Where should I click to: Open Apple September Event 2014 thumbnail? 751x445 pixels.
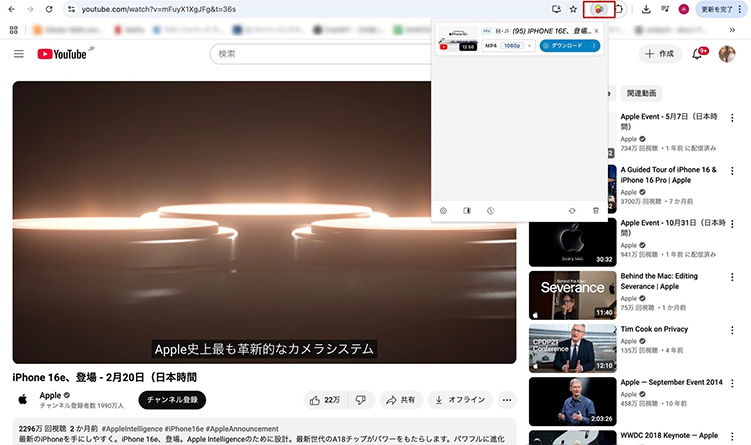tap(572, 401)
